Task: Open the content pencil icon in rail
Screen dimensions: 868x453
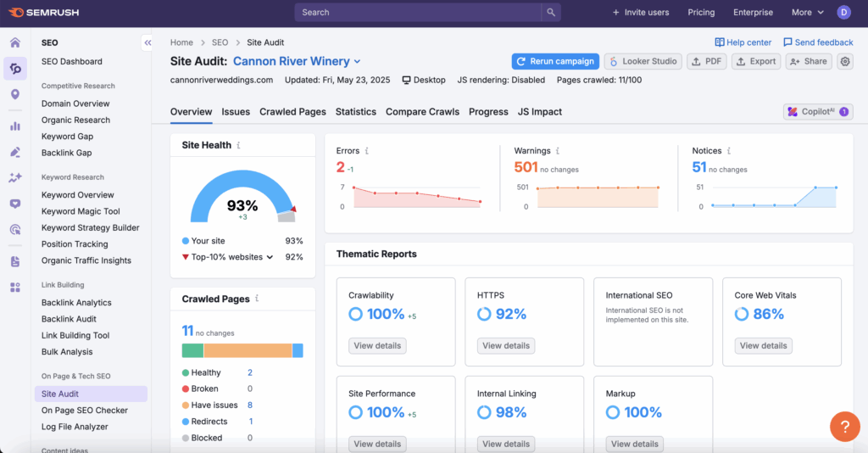Action: pos(15,153)
